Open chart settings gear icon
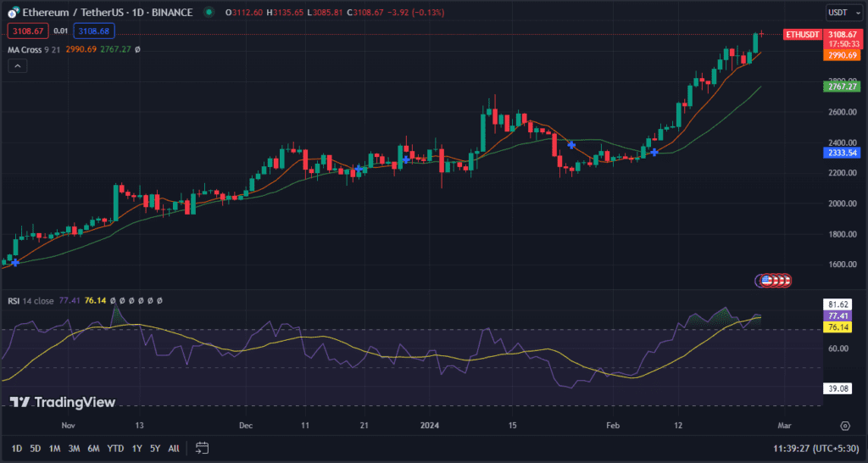This screenshot has height=463, width=868. pyautogui.click(x=845, y=426)
